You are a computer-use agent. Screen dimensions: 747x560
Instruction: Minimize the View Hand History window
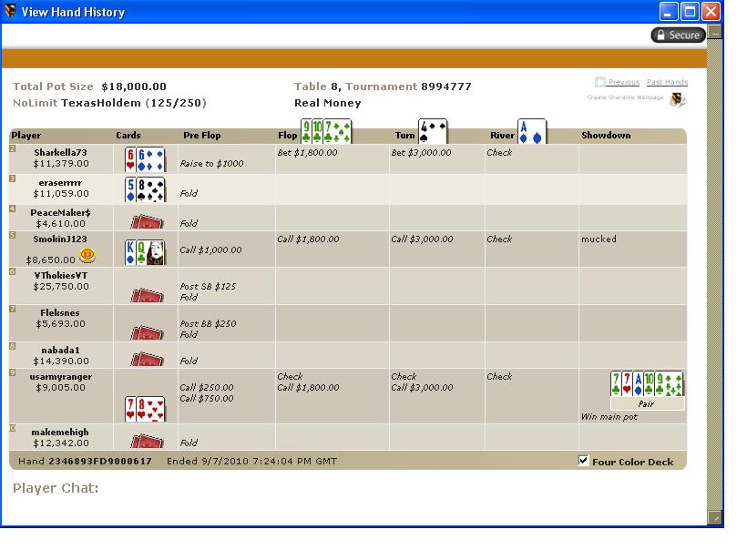[669, 12]
